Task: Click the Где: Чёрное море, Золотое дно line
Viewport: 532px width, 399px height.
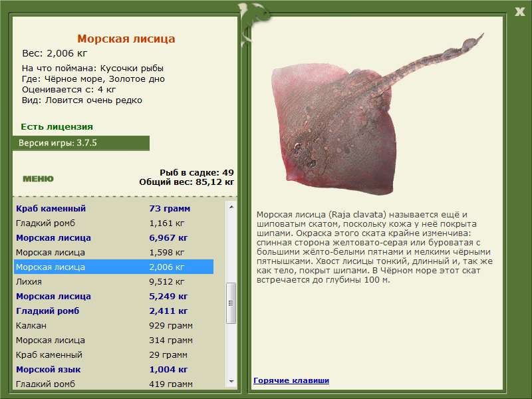Action: click(93, 79)
